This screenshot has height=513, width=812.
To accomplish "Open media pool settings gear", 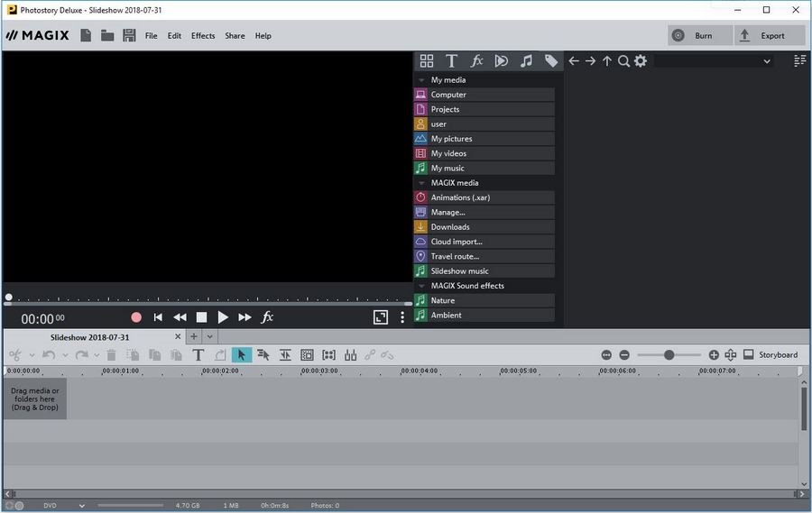I will click(641, 61).
